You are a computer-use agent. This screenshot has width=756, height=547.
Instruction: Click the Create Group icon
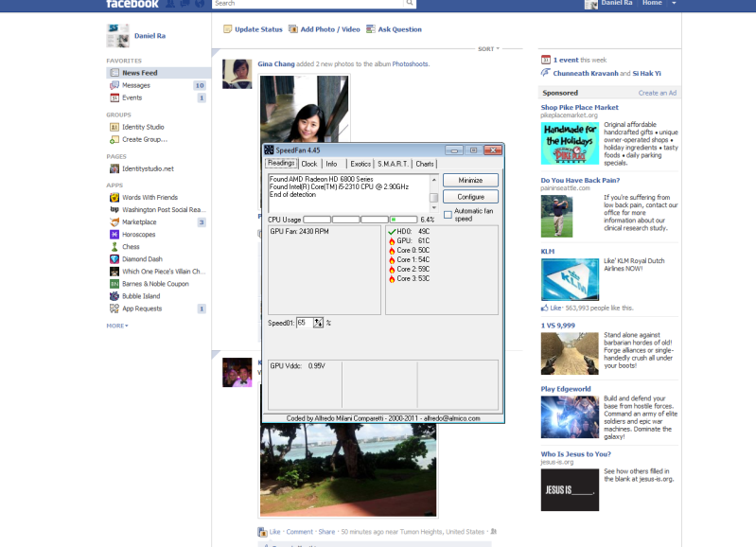(x=114, y=140)
